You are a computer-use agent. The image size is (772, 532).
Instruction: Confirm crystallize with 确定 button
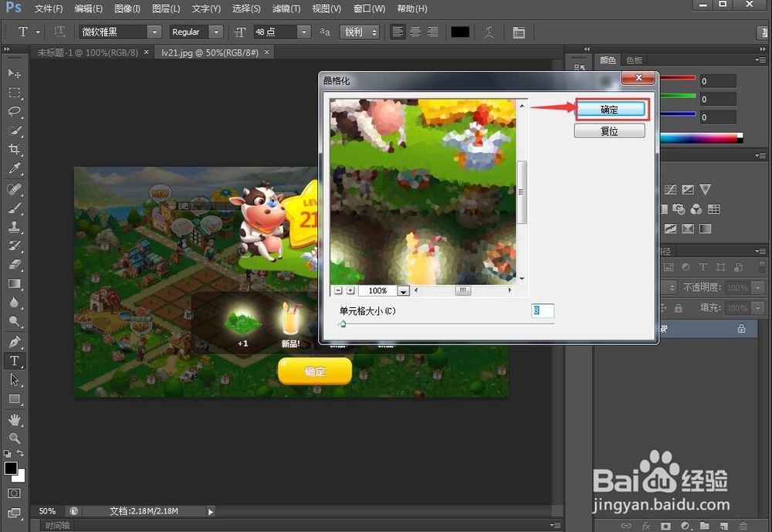click(x=610, y=110)
